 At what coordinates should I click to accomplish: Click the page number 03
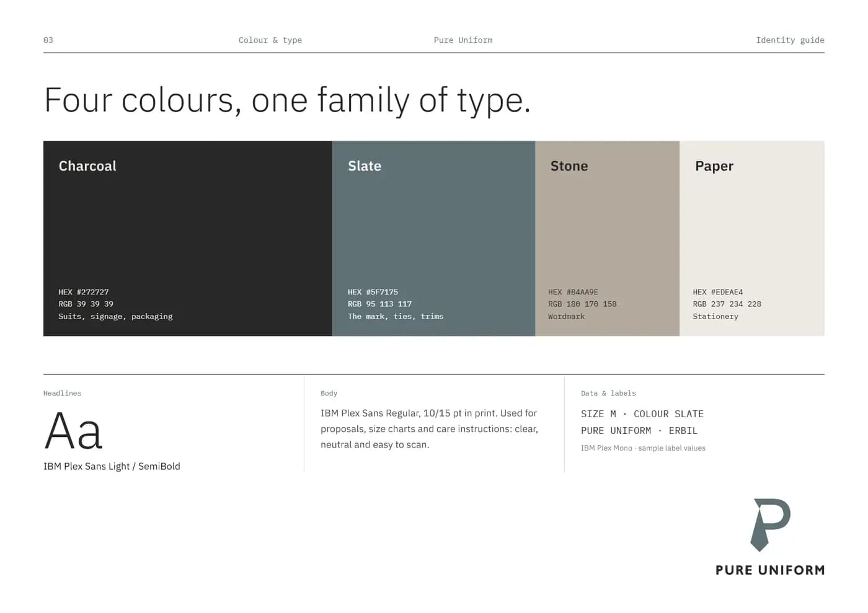click(48, 40)
